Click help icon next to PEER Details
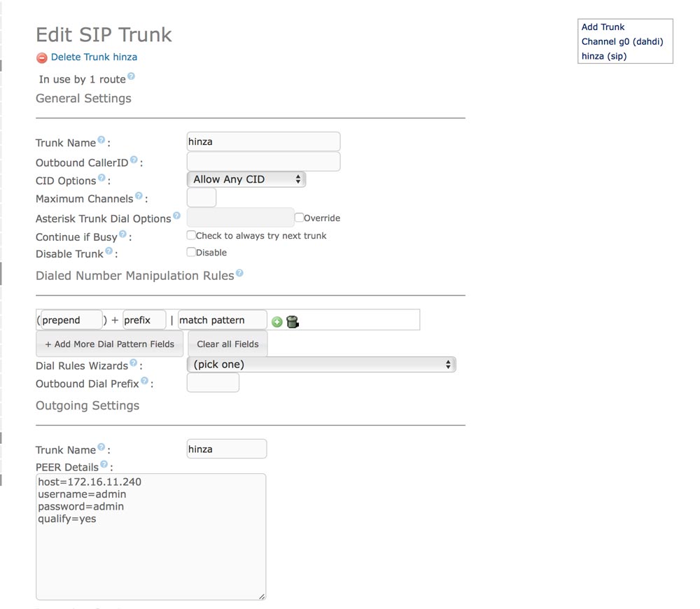Screen dimensions: 700x609 pyautogui.click(x=104, y=464)
